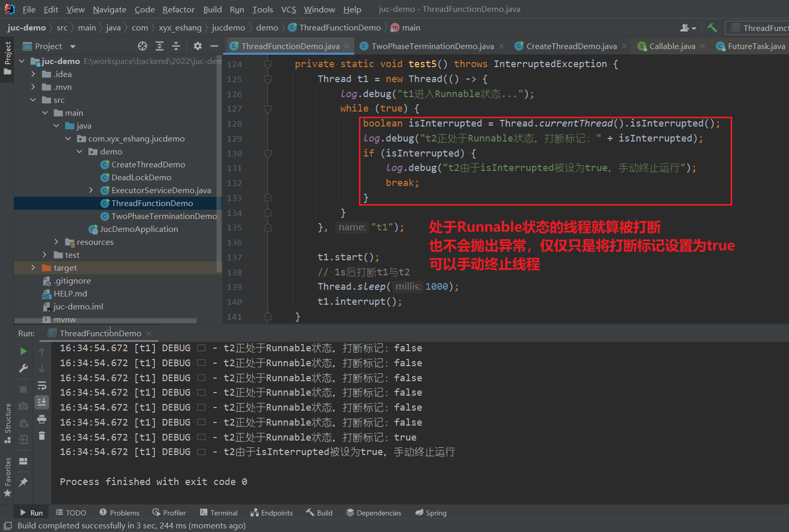Rerun program with green play icon
Image resolution: width=789 pixels, height=532 pixels.
click(x=23, y=351)
